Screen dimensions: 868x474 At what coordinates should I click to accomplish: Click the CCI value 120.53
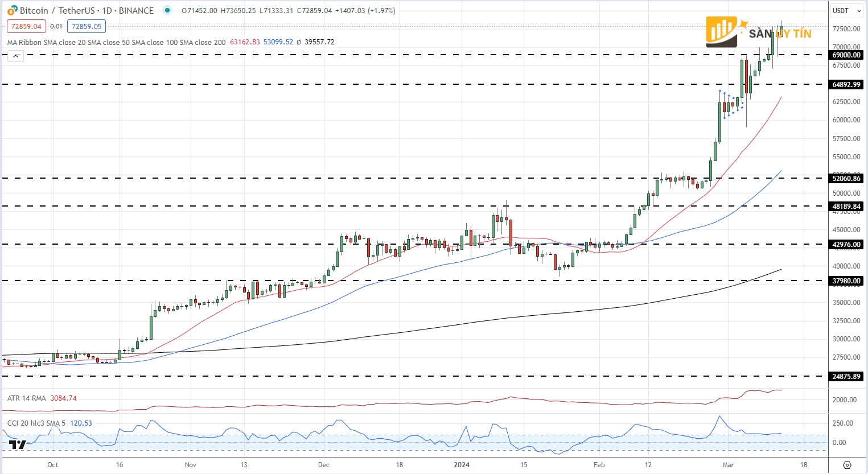pos(81,423)
